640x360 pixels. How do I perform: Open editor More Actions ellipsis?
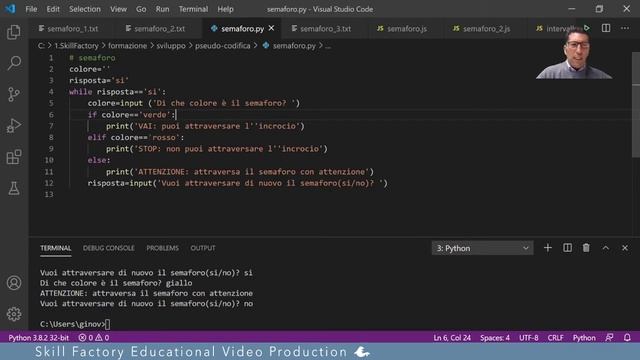point(625,28)
